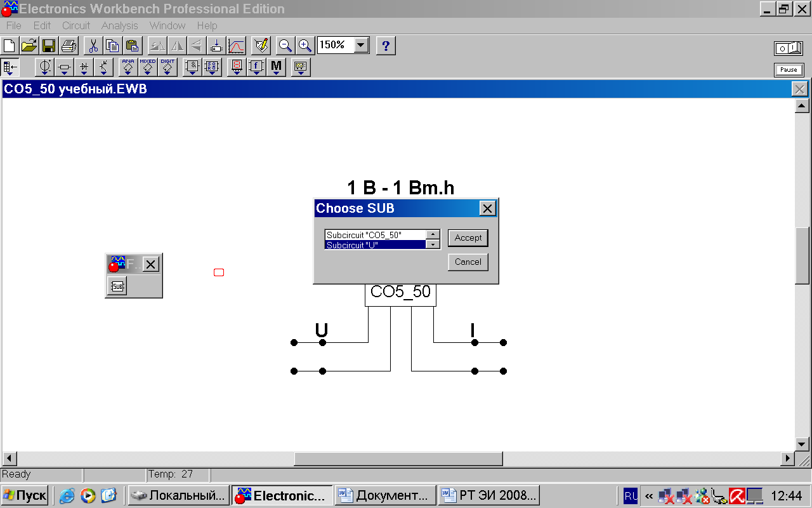Paste from clipboard

coord(132,46)
